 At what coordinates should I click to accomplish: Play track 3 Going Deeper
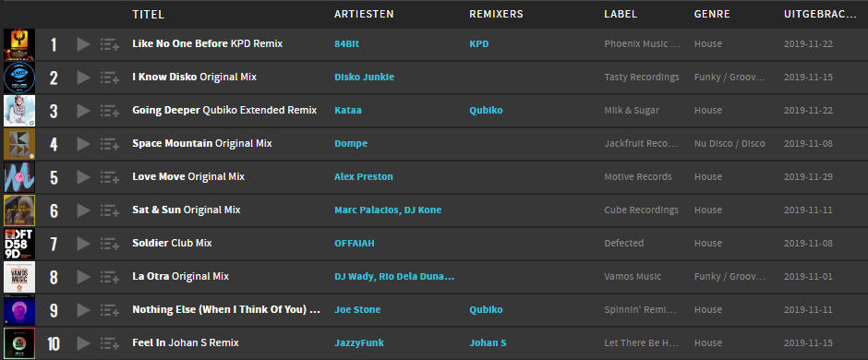84,111
